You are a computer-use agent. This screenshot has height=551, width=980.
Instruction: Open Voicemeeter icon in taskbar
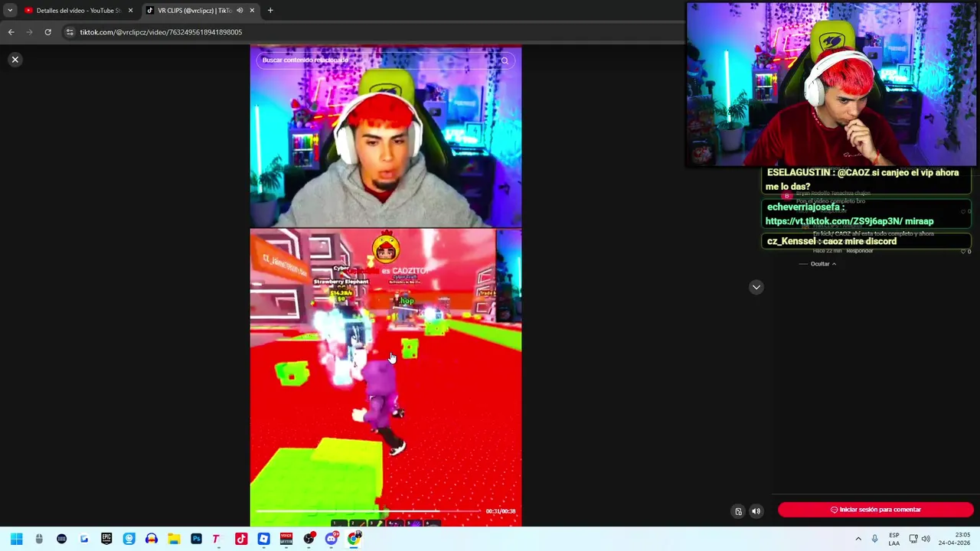pyautogui.click(x=286, y=539)
